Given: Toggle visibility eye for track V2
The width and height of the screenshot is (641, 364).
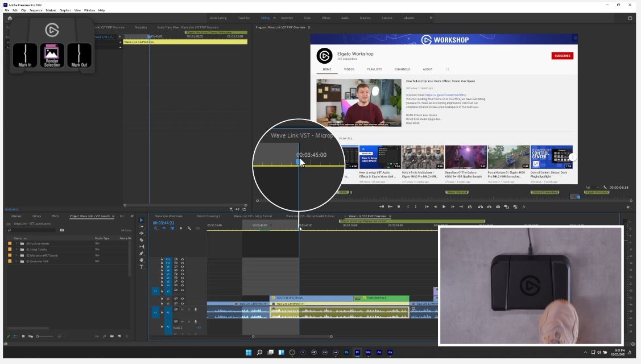Looking at the screenshot, I should coord(182,298).
